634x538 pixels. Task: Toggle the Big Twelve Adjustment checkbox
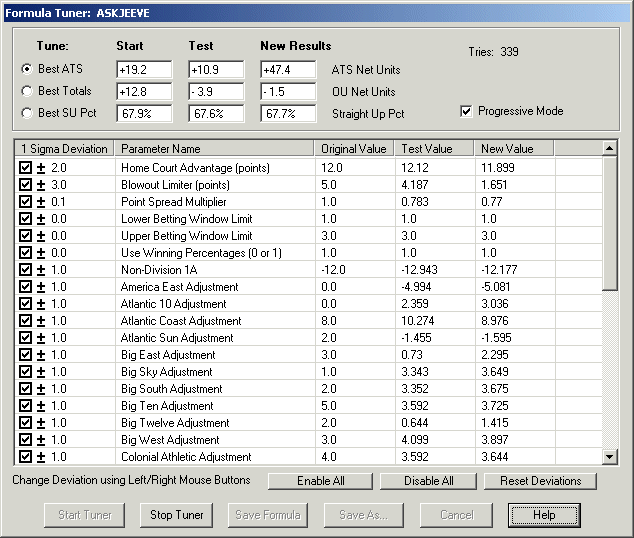25,422
